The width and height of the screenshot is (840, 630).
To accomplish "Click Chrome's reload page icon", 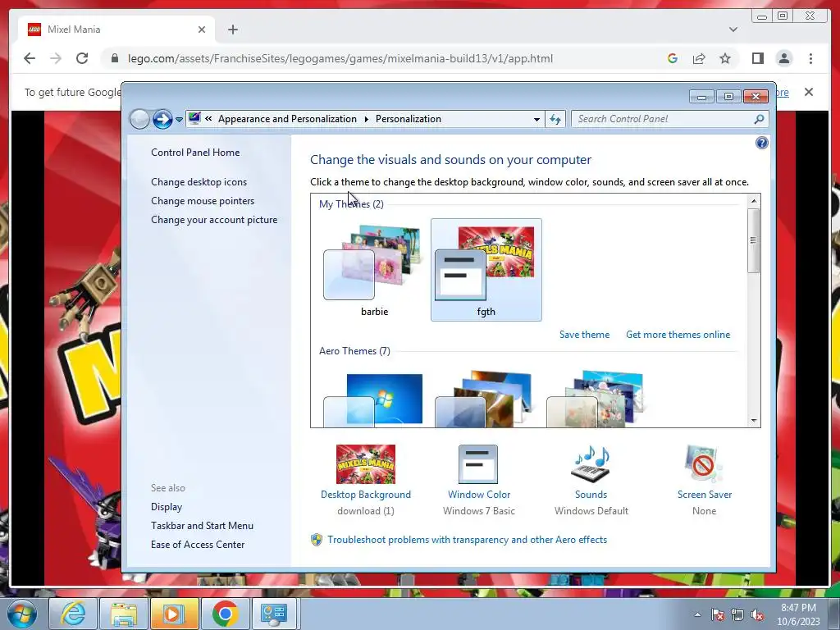I will pos(82,58).
